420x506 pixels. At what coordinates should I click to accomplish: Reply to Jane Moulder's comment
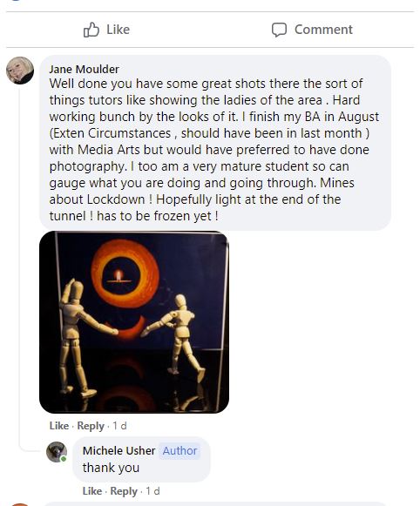click(91, 426)
